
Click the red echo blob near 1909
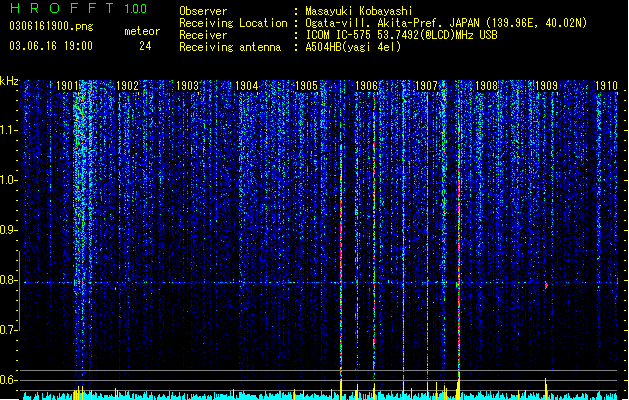(x=546, y=286)
